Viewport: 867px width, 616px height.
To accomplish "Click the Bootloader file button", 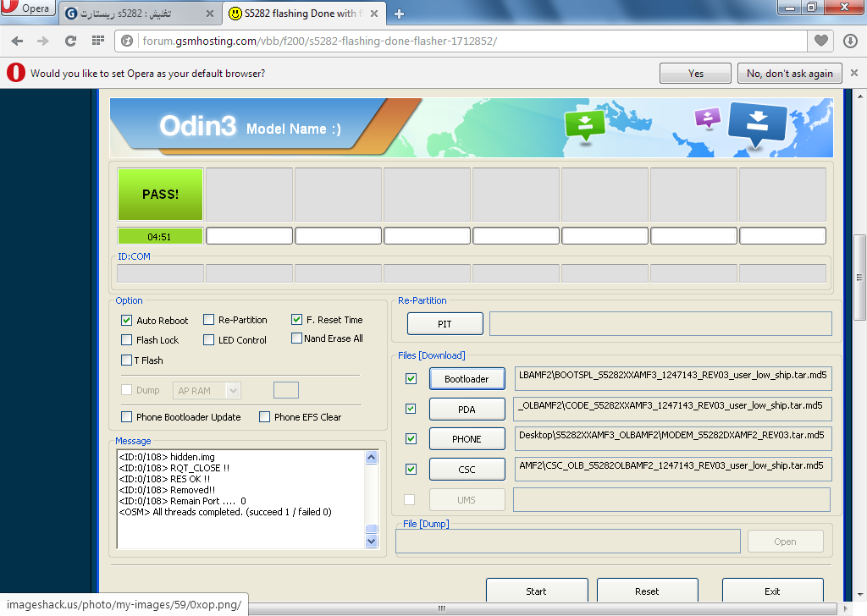I will (x=467, y=378).
